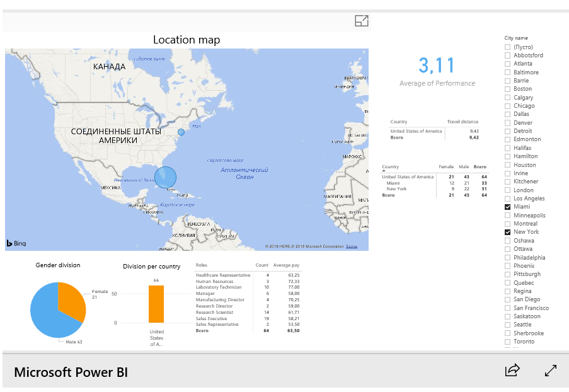This screenshot has width=569, height=392.
Task: Check the Los Angeles checkbox
Action: pos(508,199)
